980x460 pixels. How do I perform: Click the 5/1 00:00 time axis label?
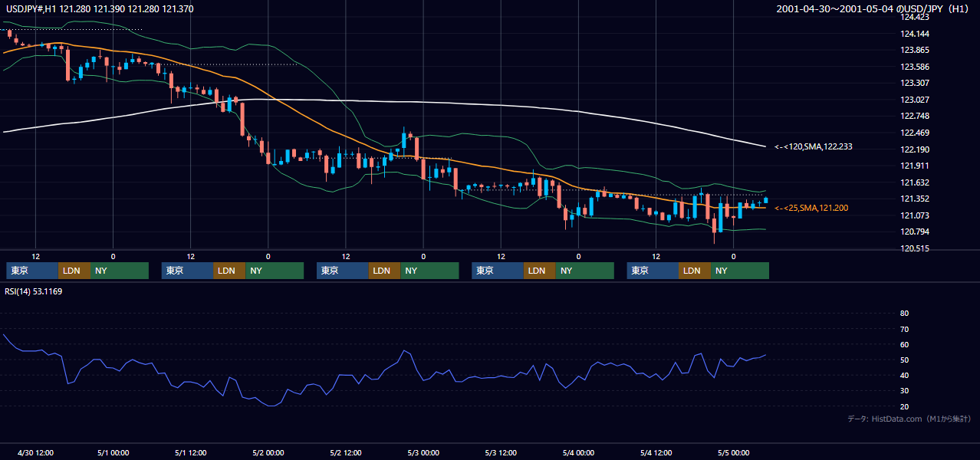click(113, 452)
